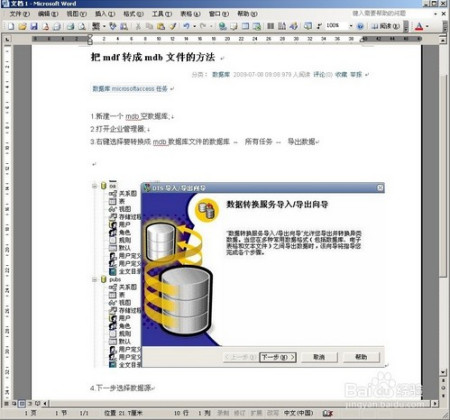Open the 视图 menu
Screen dimensions: 450x420
(76, 14)
